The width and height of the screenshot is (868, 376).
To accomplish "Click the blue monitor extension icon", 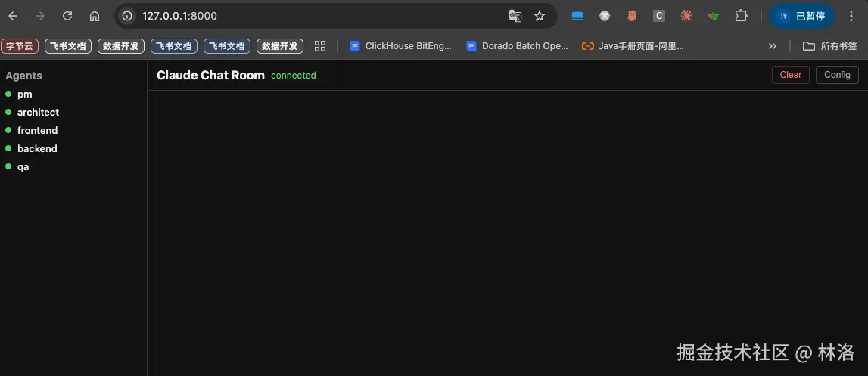I will [577, 16].
